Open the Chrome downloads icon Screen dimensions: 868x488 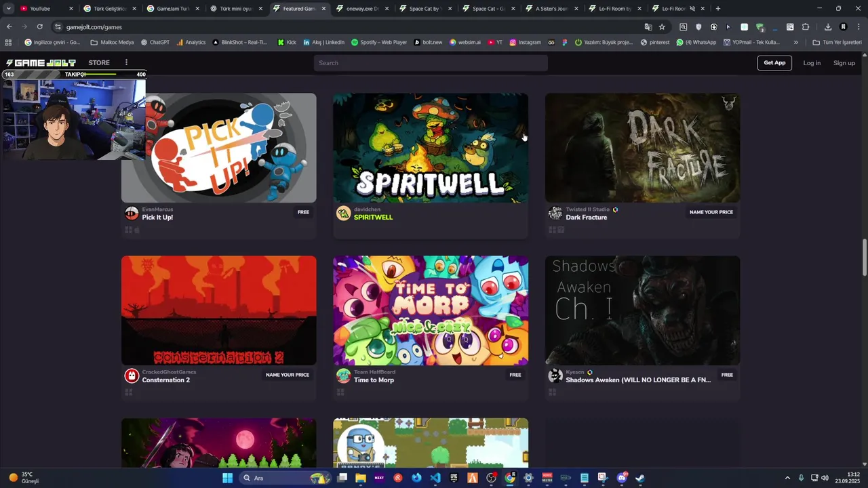click(828, 26)
